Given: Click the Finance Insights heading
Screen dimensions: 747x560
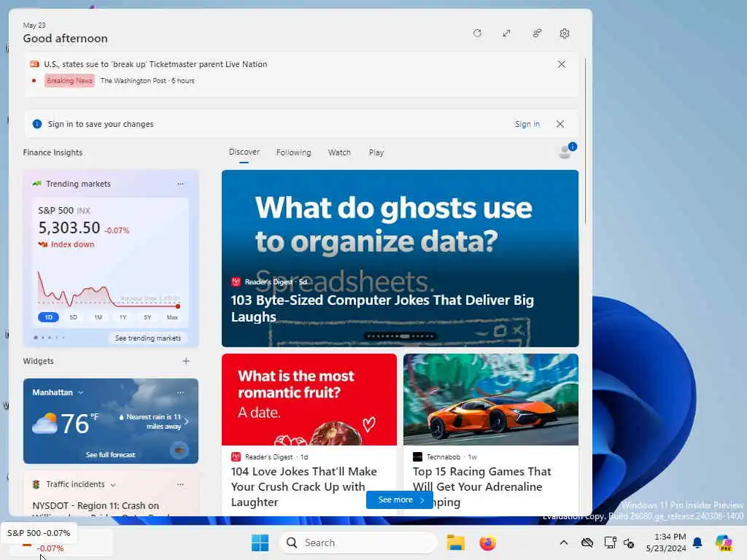Looking at the screenshot, I should click(53, 152).
